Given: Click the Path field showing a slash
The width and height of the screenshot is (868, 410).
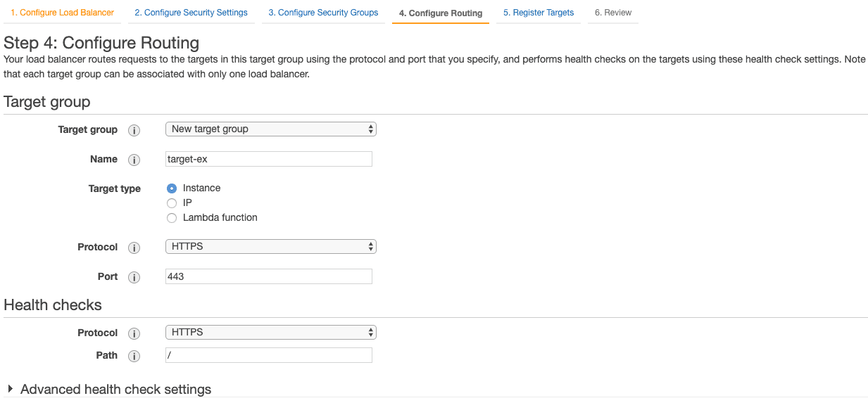Looking at the screenshot, I should (268, 354).
